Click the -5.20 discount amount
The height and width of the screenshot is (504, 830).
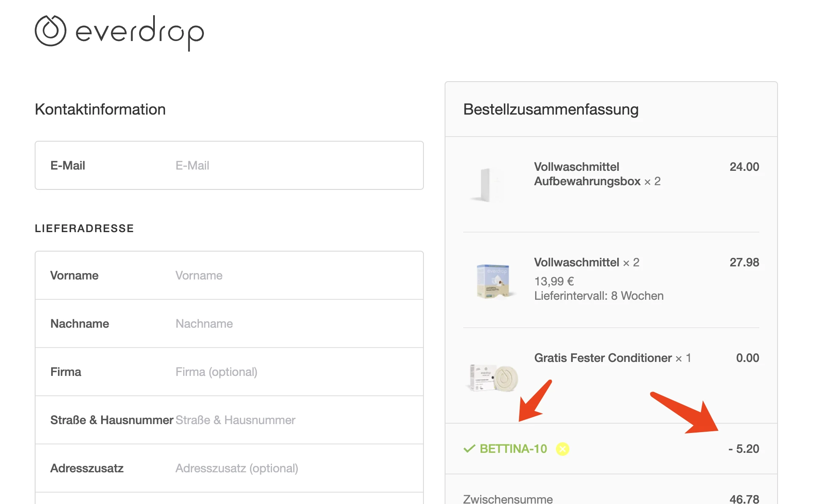click(743, 449)
